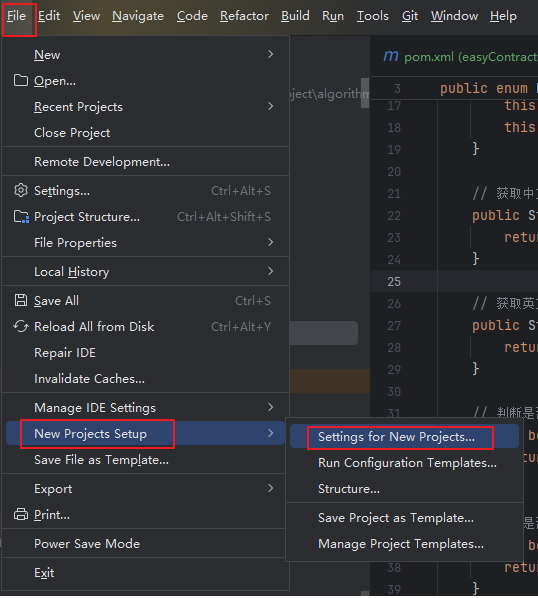Select Settings for New Projects...

(404, 436)
